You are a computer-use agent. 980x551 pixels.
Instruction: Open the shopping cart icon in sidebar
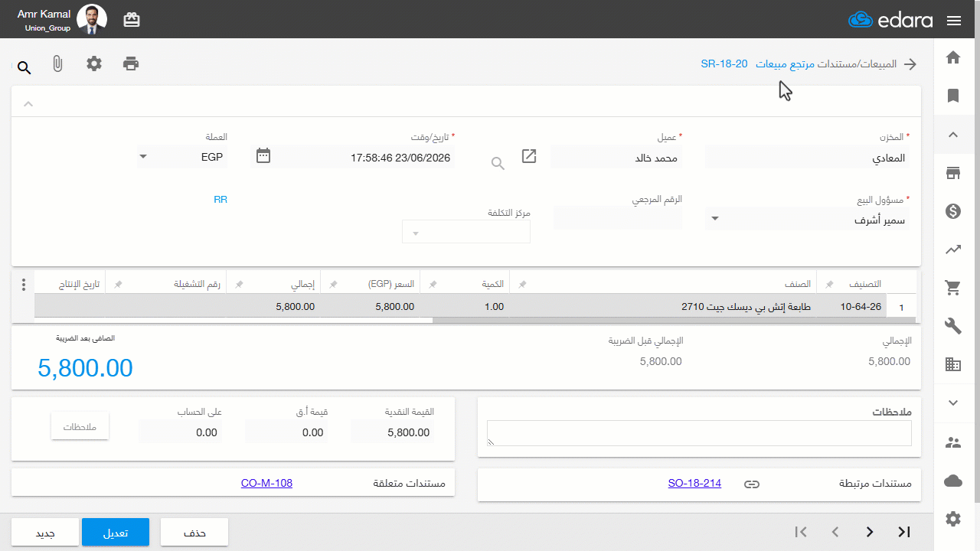(x=953, y=288)
